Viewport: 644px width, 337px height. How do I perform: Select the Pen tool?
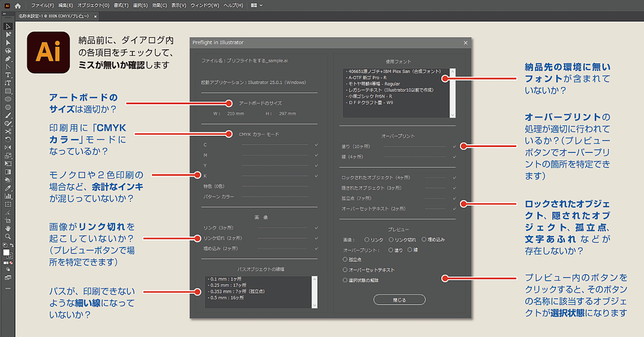[8, 59]
